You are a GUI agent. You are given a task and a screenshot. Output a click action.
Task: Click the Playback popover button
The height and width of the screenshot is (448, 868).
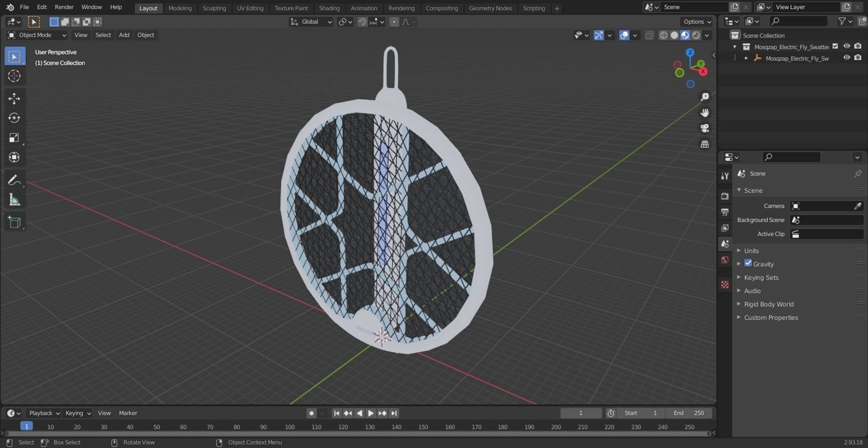tap(44, 413)
